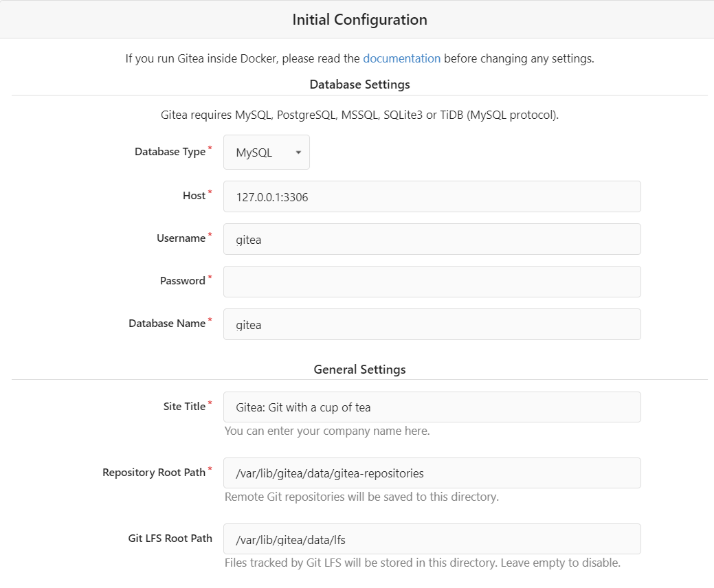
Task: Click the Git LFS Root Path input
Action: click(432, 539)
